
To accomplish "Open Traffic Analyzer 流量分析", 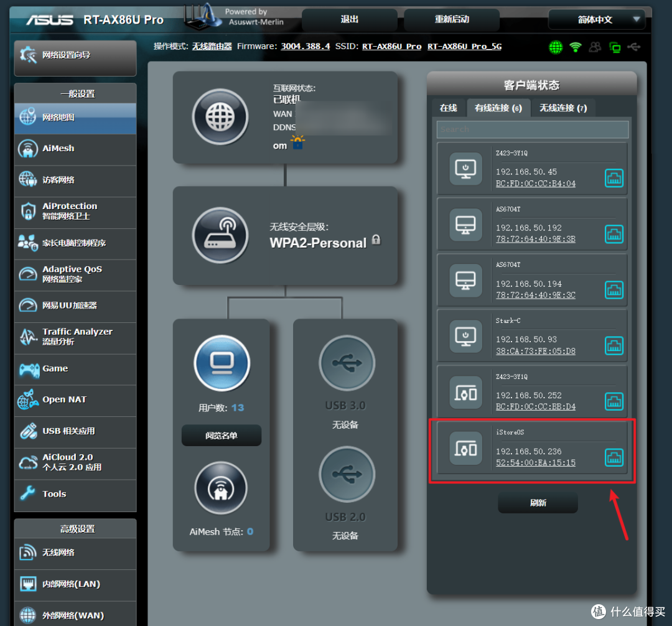I will tap(75, 337).
